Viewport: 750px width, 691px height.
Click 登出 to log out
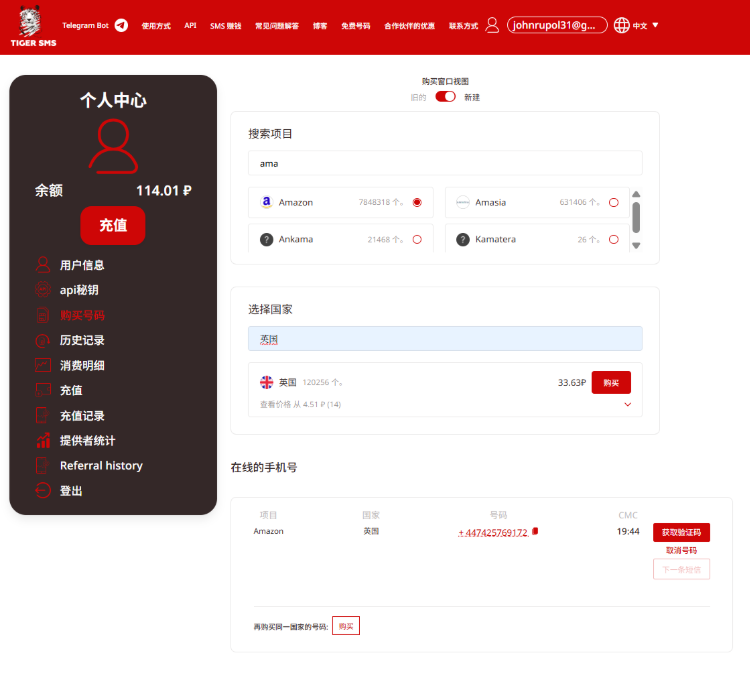pyautogui.click(x=71, y=491)
